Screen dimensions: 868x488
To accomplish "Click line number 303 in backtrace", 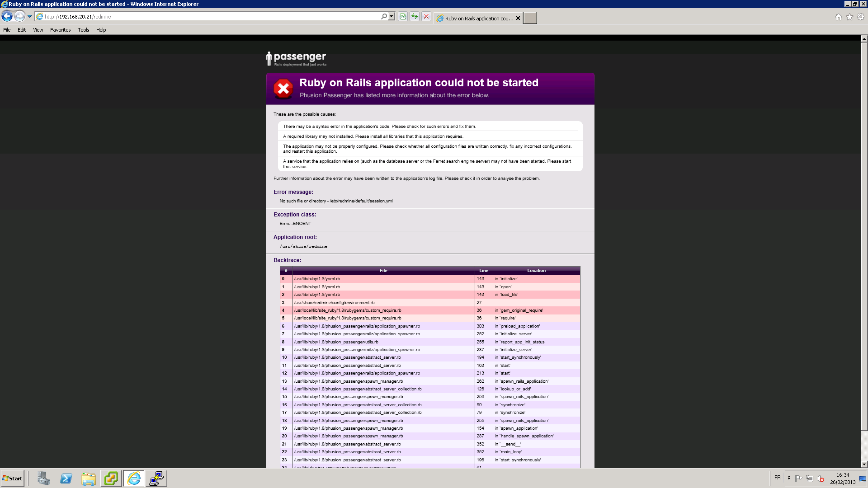I will (x=480, y=326).
